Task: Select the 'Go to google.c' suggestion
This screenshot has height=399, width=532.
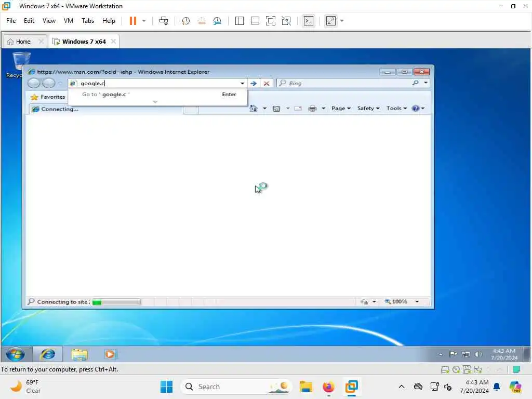Action: tap(158, 95)
